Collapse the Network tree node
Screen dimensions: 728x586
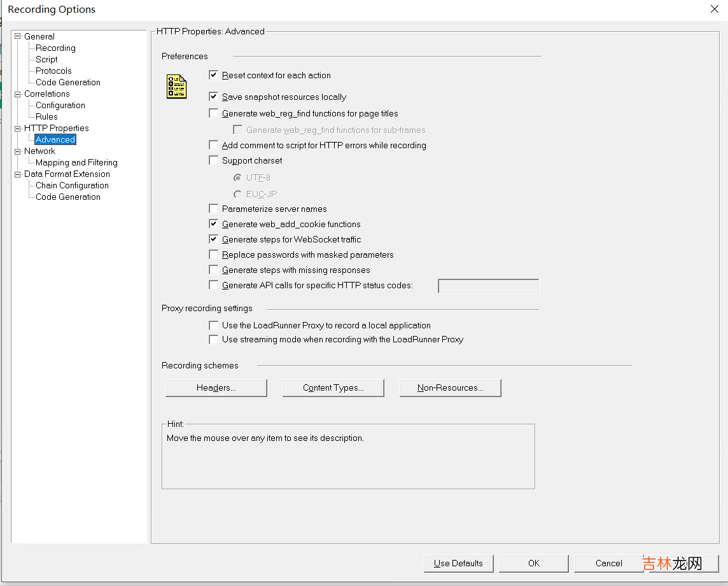(18, 151)
